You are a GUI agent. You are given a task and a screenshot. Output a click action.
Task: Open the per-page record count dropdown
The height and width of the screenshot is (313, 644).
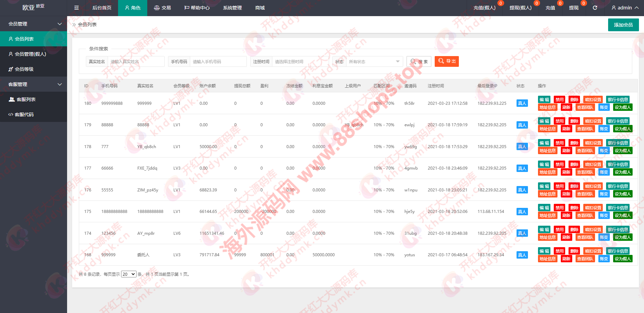point(128,274)
